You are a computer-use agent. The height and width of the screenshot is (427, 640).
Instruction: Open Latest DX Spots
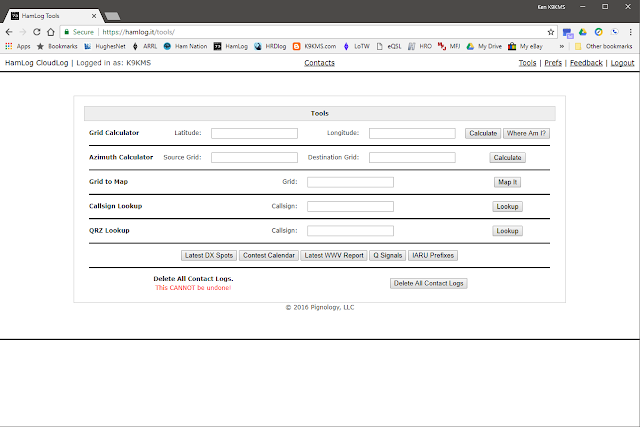tap(209, 256)
